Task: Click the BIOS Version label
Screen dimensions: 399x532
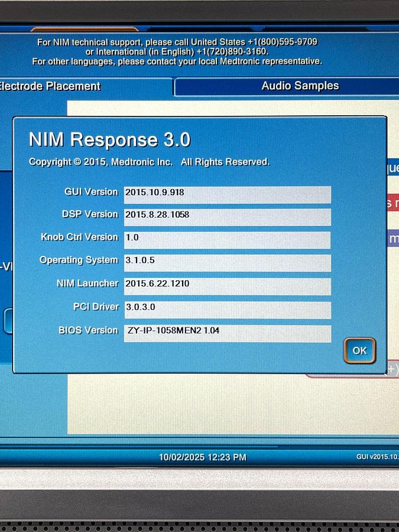Action: (88, 330)
